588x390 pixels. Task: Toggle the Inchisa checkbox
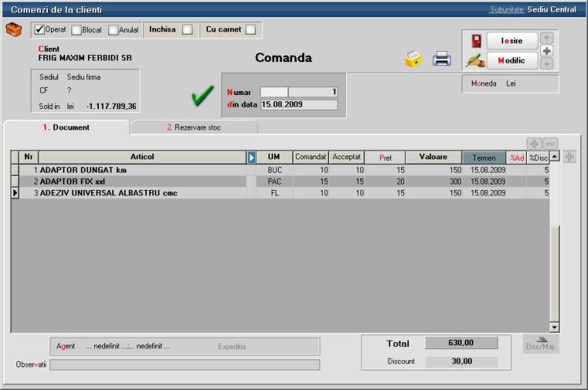click(x=187, y=30)
